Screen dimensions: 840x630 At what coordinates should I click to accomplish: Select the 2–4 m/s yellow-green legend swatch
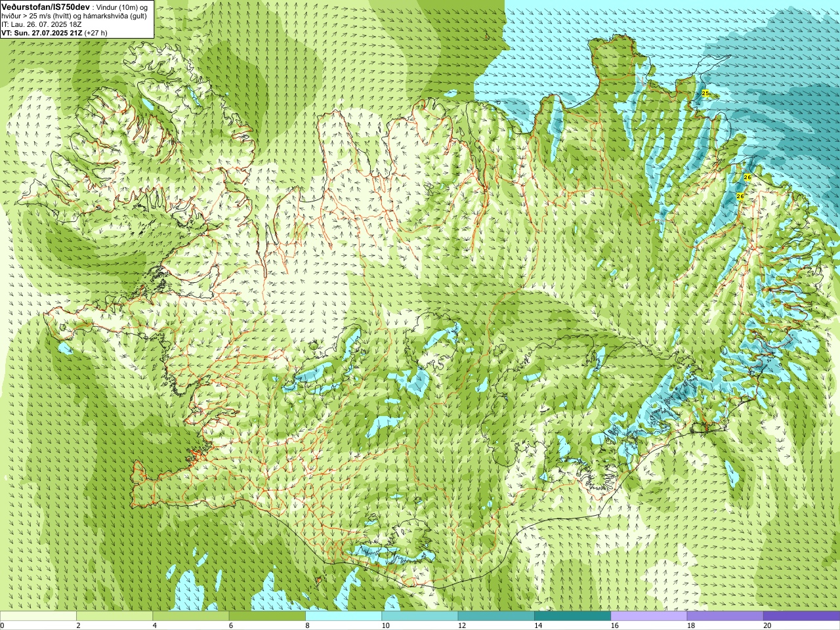pos(114,616)
